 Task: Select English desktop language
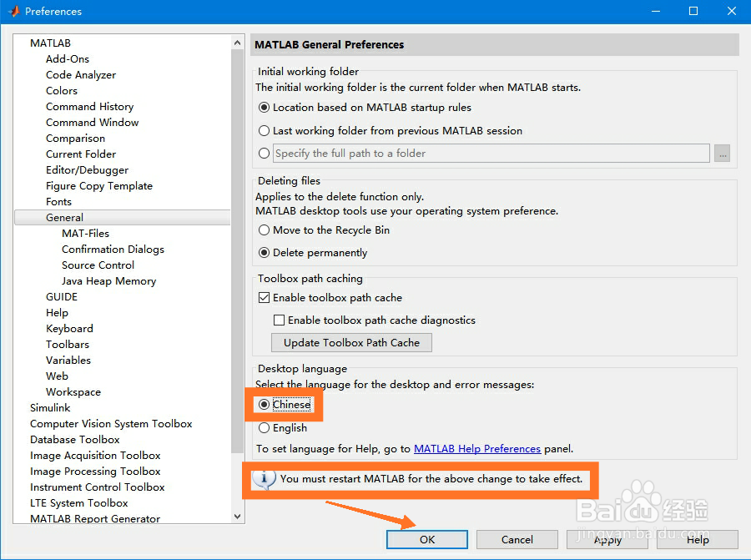coord(264,428)
